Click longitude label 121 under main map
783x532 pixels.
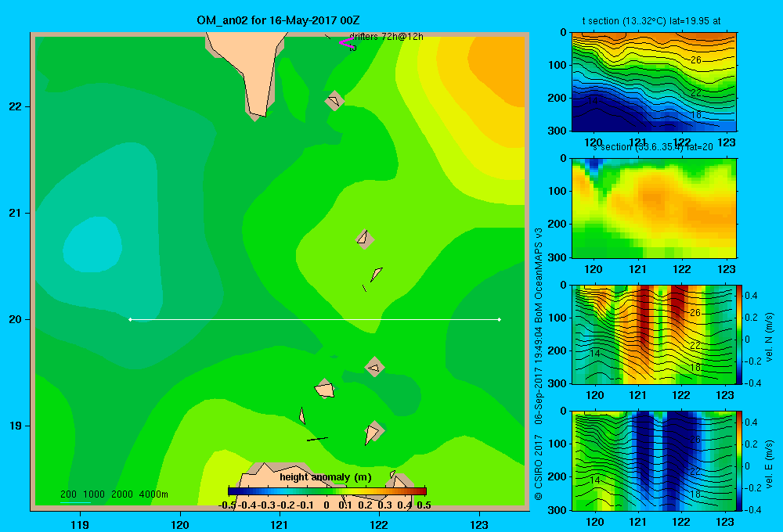point(280,524)
